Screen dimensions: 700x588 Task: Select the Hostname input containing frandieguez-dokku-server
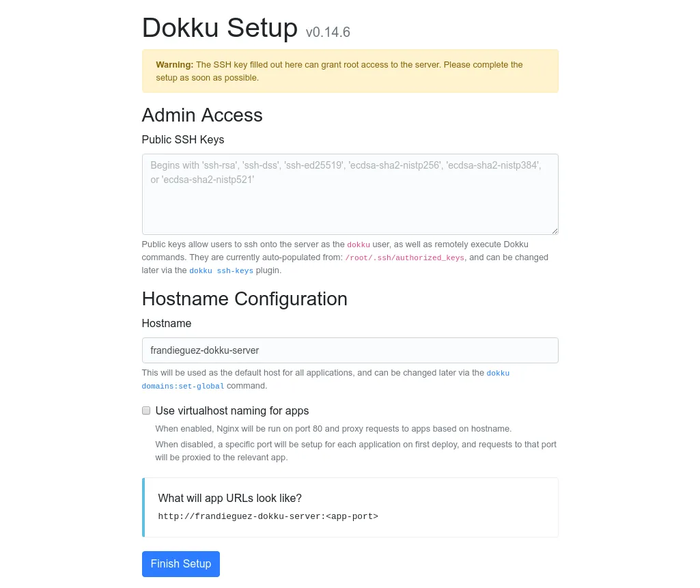350,350
